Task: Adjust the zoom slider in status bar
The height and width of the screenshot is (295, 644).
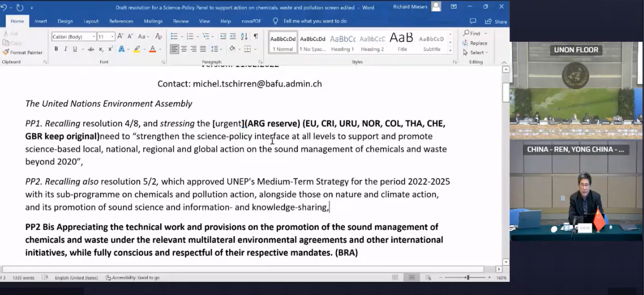Action: (467, 278)
